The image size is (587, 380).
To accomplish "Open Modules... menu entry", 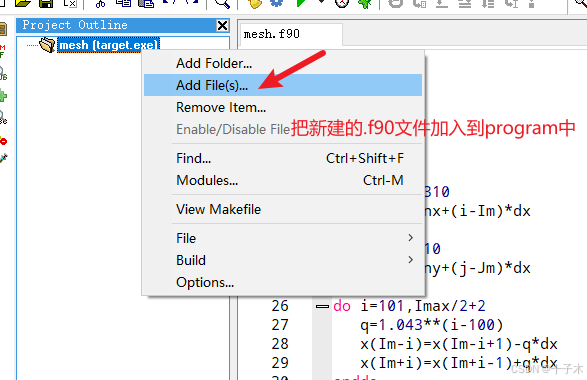I will pyautogui.click(x=283, y=180).
